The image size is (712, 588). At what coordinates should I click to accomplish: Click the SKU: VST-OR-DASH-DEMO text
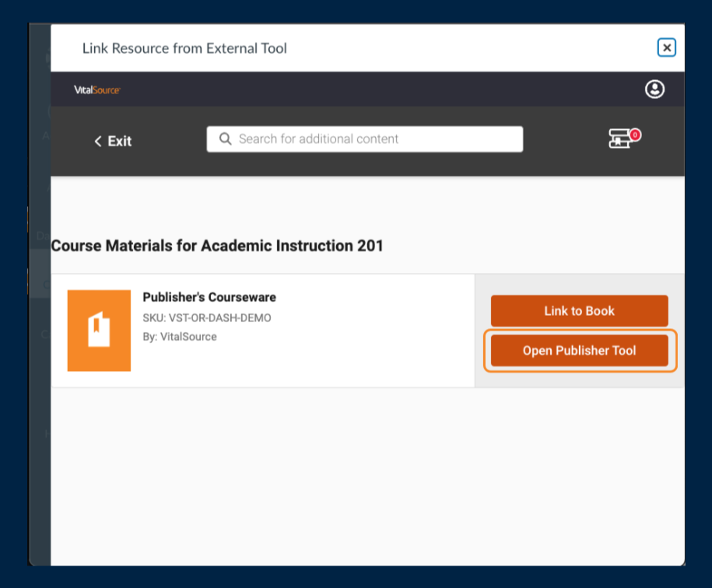coord(207,318)
